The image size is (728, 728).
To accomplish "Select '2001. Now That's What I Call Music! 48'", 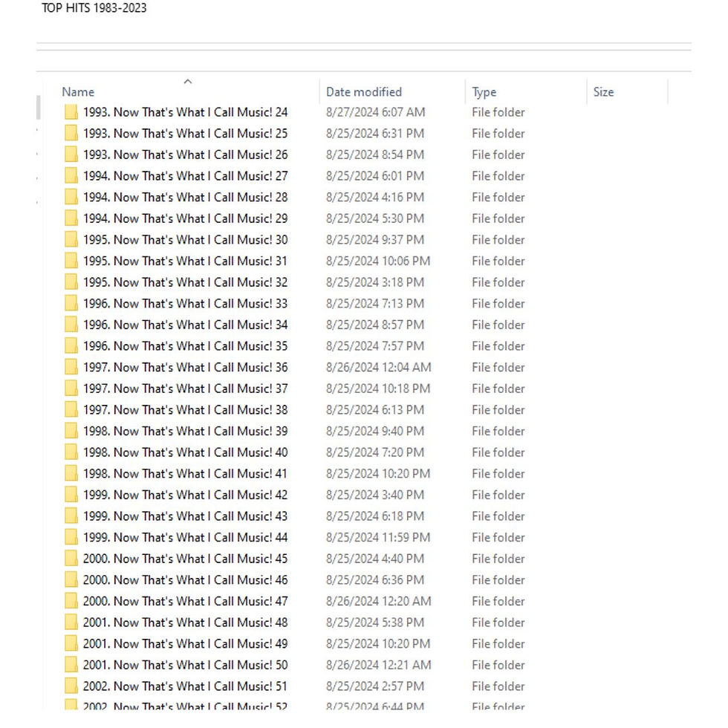I will pos(185,623).
